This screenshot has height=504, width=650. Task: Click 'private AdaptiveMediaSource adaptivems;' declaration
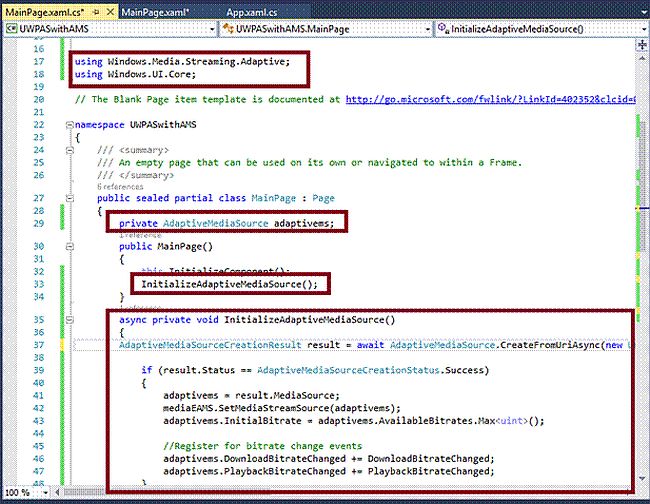click(x=226, y=223)
